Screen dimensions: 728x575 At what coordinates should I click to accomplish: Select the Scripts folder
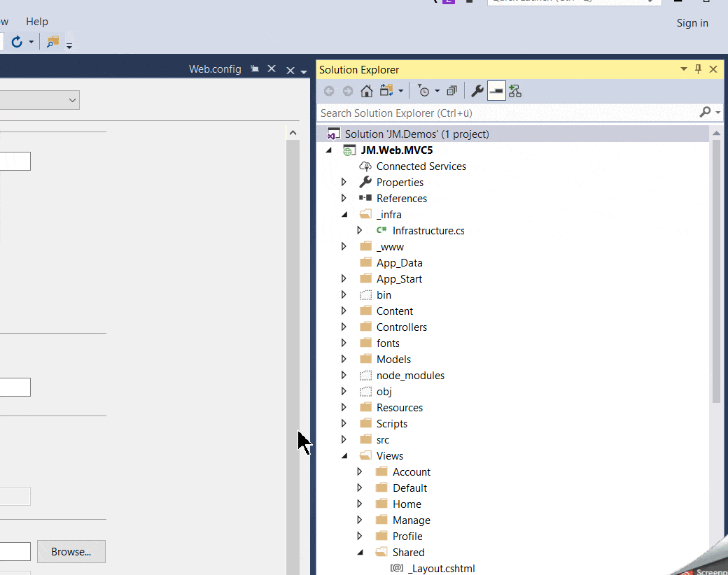click(392, 424)
